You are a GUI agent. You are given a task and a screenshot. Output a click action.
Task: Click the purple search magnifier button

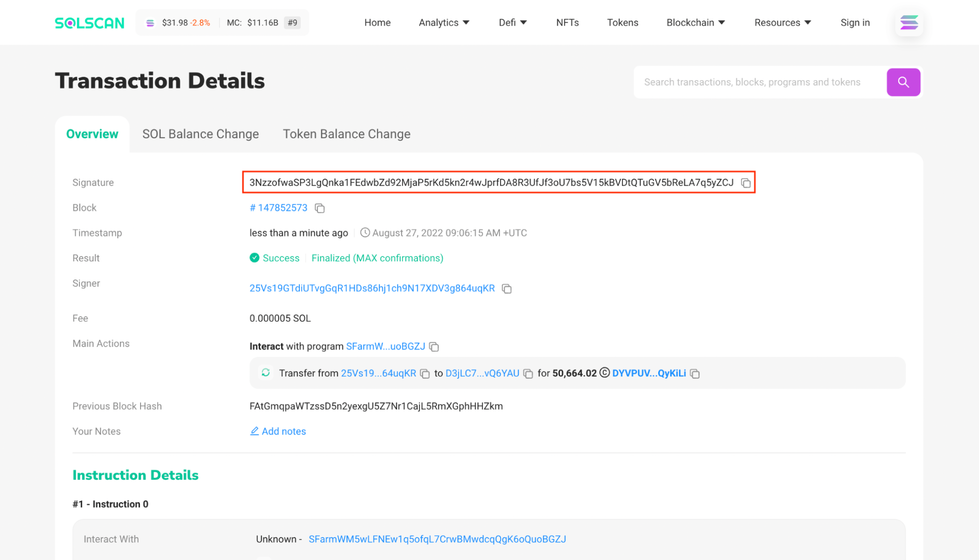[903, 82]
